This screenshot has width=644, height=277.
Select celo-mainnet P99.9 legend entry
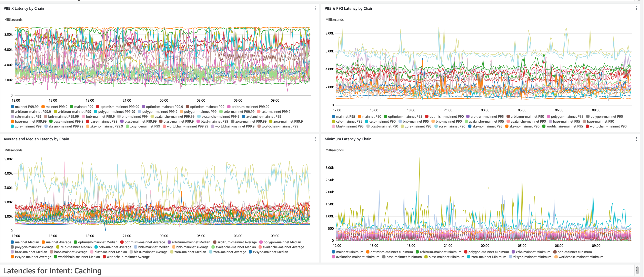pos(274,112)
